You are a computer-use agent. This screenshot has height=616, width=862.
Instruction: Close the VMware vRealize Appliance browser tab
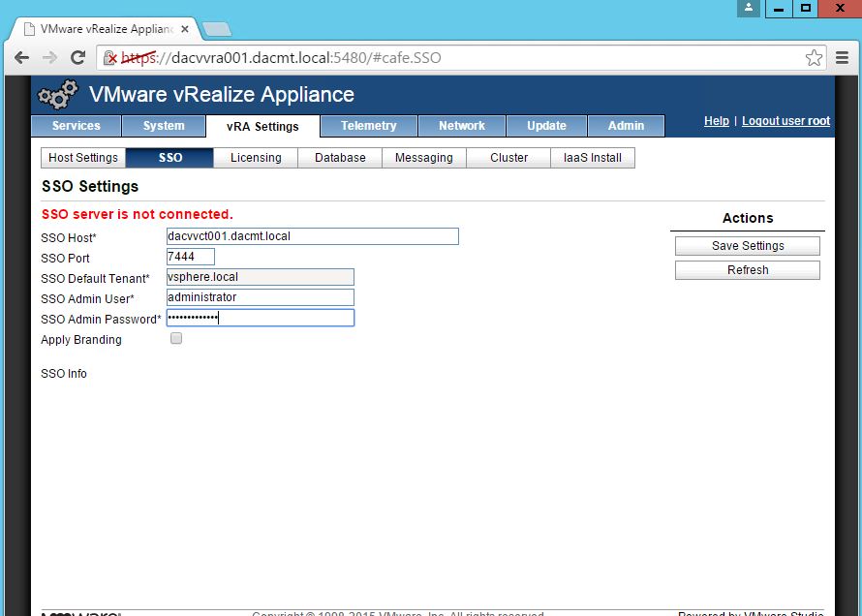(185, 29)
